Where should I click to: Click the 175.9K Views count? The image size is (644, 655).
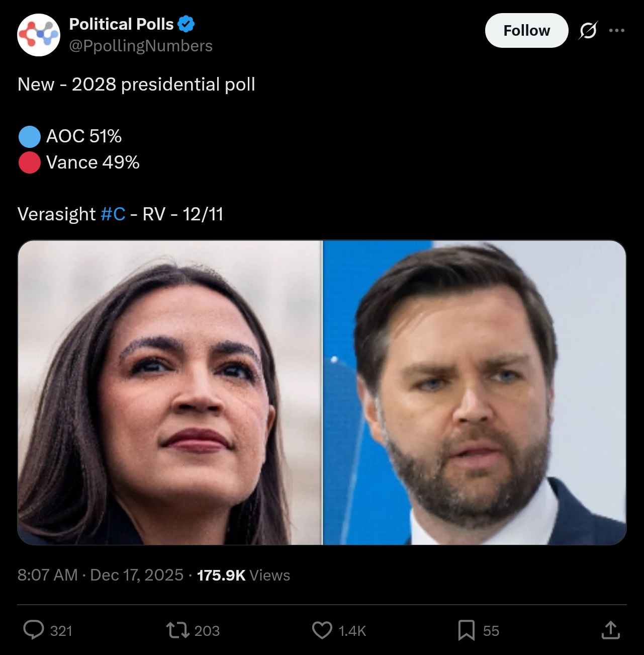[x=243, y=575]
